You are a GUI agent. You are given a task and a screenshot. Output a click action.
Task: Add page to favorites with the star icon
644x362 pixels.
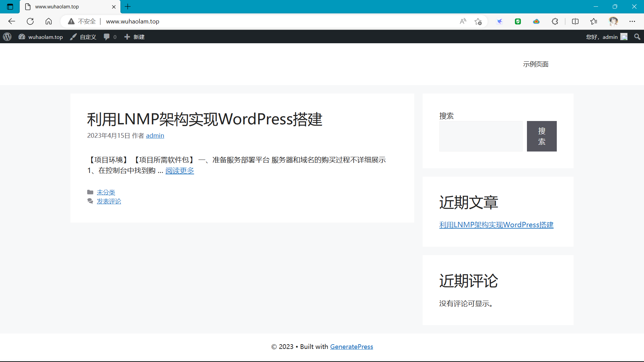pos(478,21)
